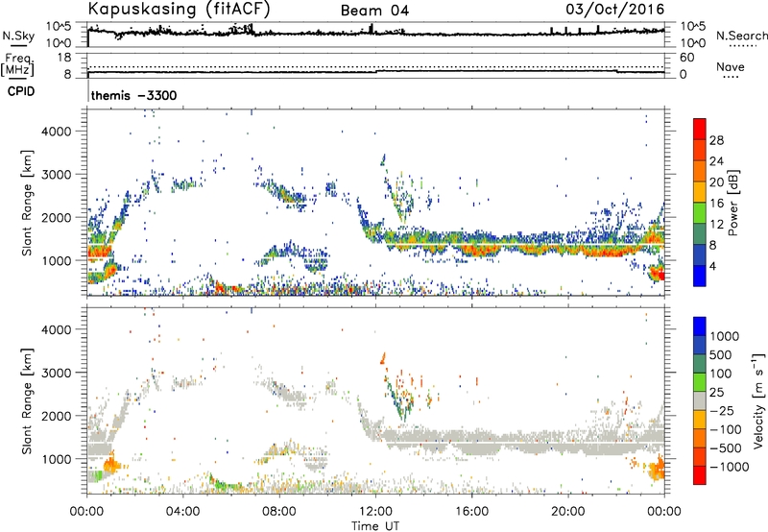Click the '16:00' time axis tick label
Image resolution: width=768 pixels, height=532 pixels.
coord(471,512)
